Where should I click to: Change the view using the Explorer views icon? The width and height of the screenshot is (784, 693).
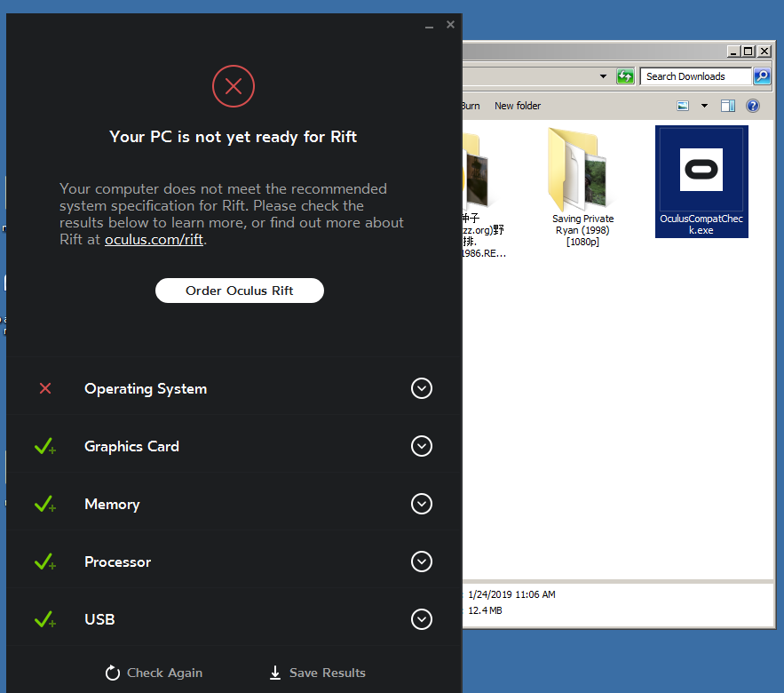[683, 106]
